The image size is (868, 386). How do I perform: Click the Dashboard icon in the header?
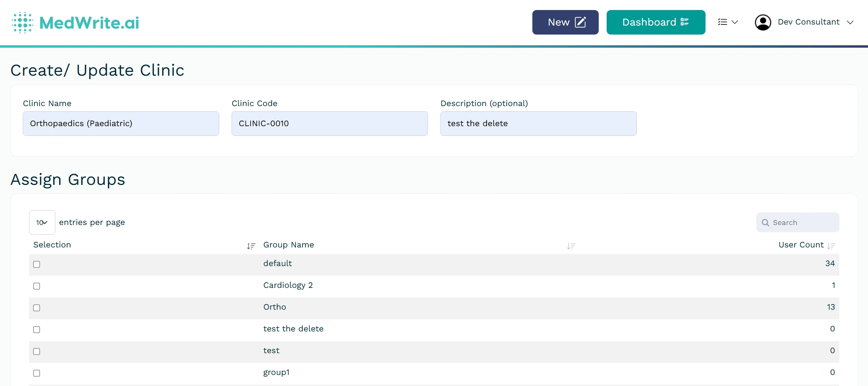pos(685,22)
